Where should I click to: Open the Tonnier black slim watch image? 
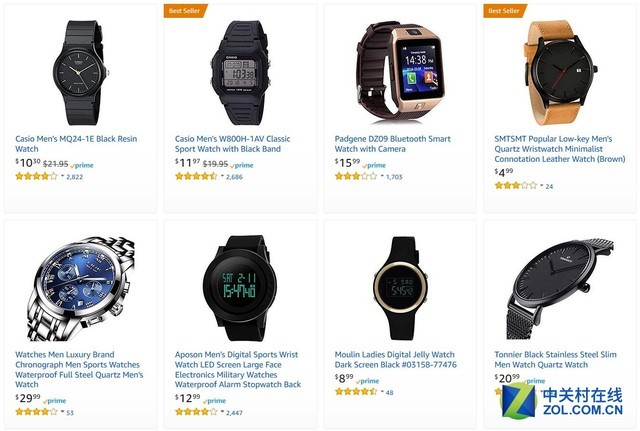(x=560, y=289)
